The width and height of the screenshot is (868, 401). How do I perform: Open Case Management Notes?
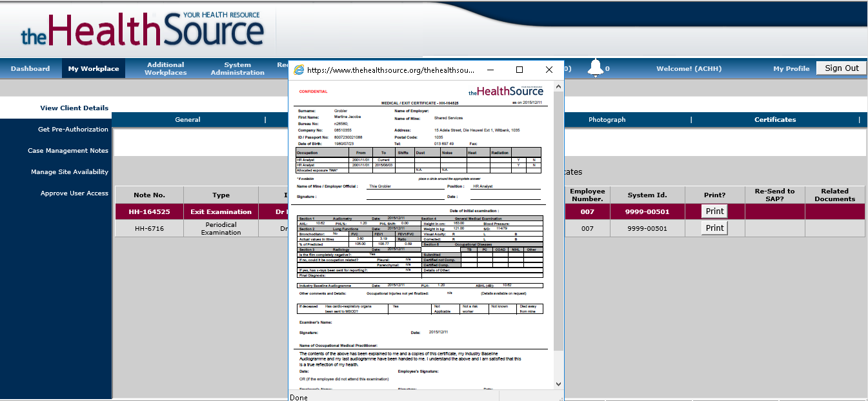point(68,150)
